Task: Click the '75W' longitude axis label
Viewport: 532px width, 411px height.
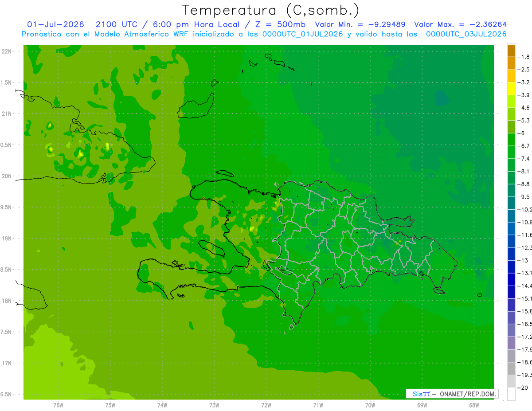Action: click(x=110, y=406)
